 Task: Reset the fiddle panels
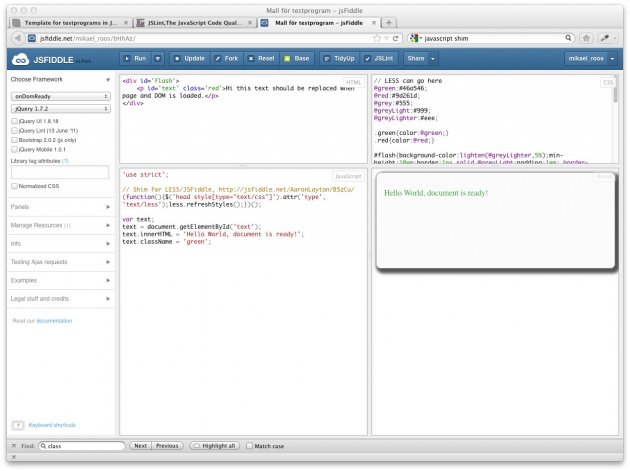pyautogui.click(x=261, y=59)
